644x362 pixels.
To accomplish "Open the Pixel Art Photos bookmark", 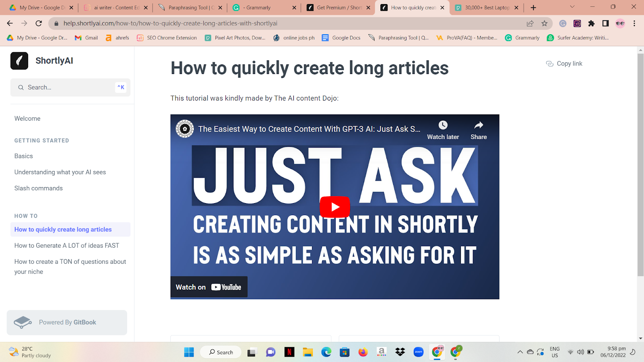I will tap(235, 38).
